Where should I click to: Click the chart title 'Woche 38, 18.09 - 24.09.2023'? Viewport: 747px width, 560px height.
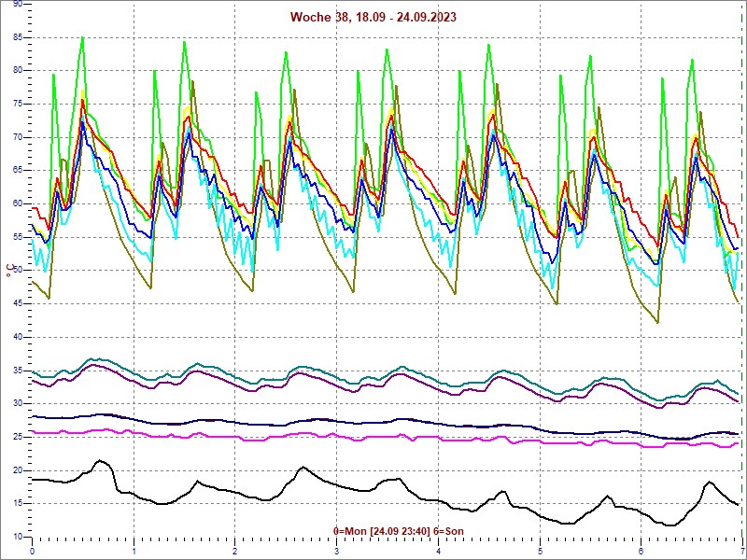click(x=373, y=17)
